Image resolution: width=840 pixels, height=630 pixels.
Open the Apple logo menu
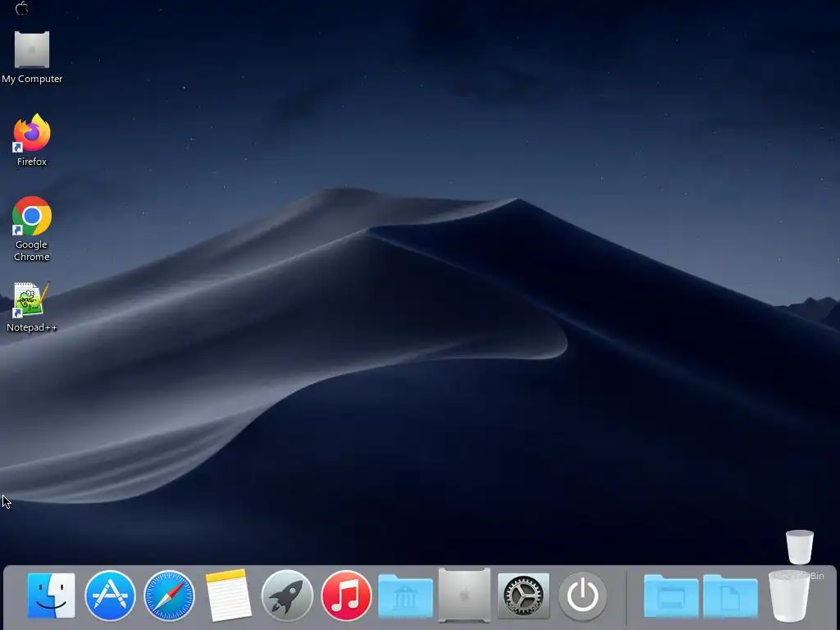pyautogui.click(x=22, y=8)
